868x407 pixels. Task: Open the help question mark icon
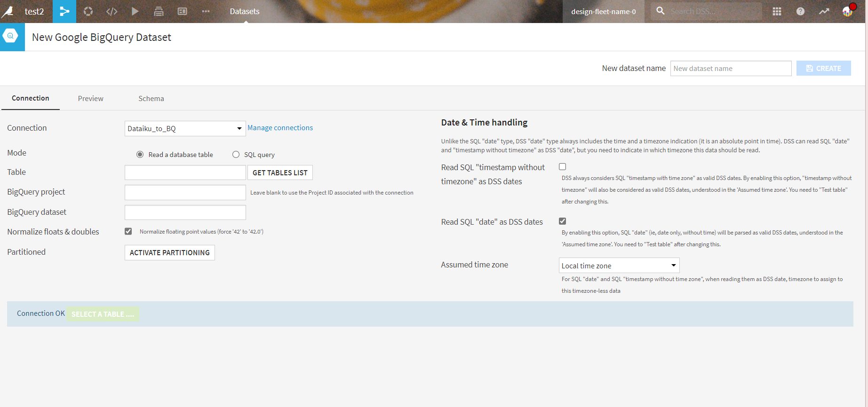(x=800, y=11)
